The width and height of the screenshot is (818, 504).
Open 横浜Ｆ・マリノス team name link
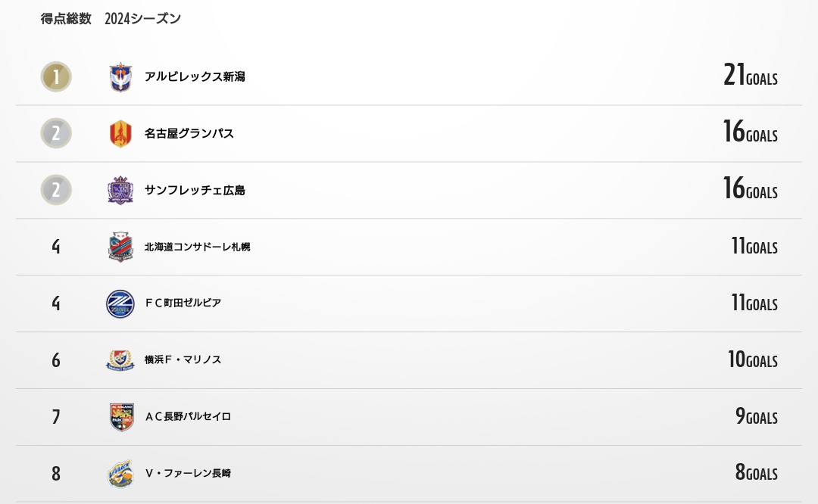(183, 360)
